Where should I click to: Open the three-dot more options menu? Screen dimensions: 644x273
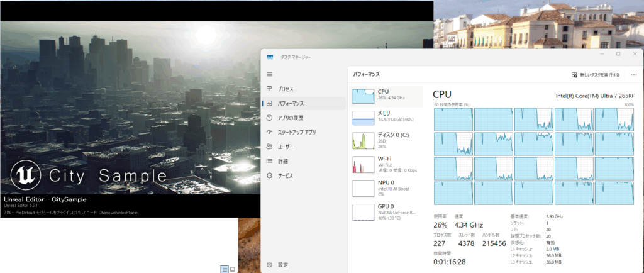click(634, 75)
